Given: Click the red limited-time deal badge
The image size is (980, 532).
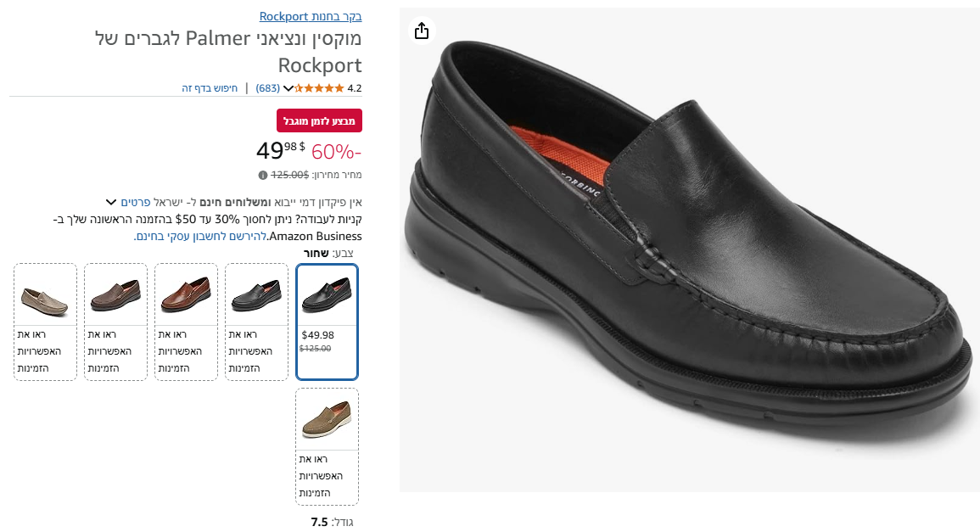Looking at the screenshot, I should coord(319,120).
